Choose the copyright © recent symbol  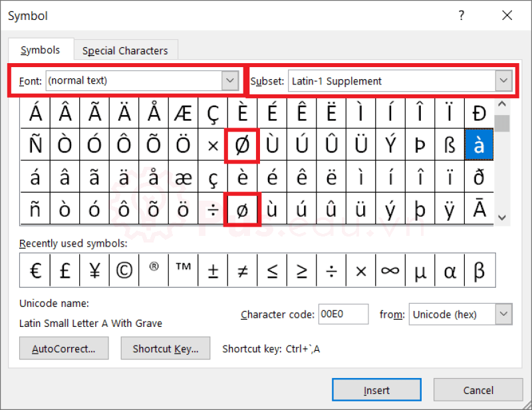pos(124,271)
